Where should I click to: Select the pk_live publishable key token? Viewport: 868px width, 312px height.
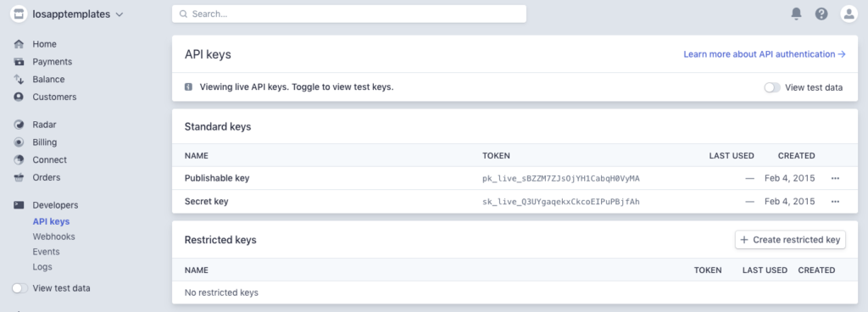pyautogui.click(x=561, y=179)
